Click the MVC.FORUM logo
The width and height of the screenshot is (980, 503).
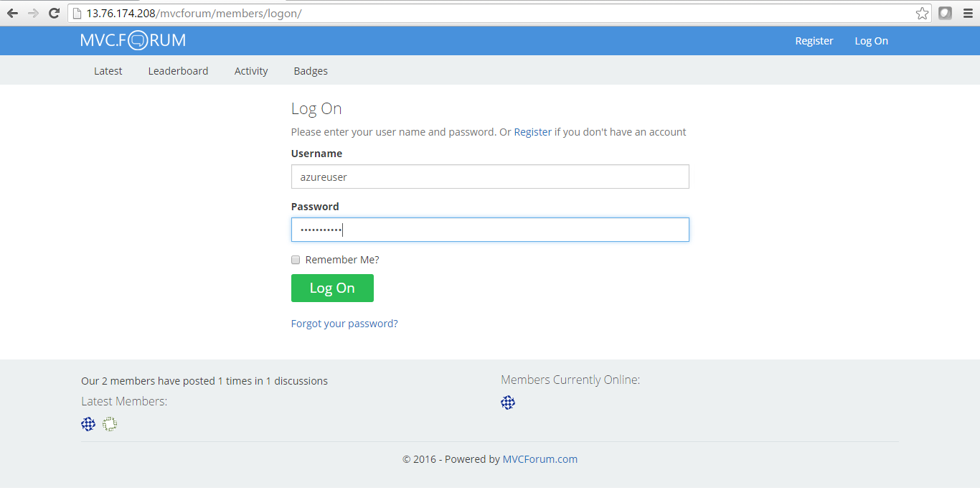(x=133, y=40)
